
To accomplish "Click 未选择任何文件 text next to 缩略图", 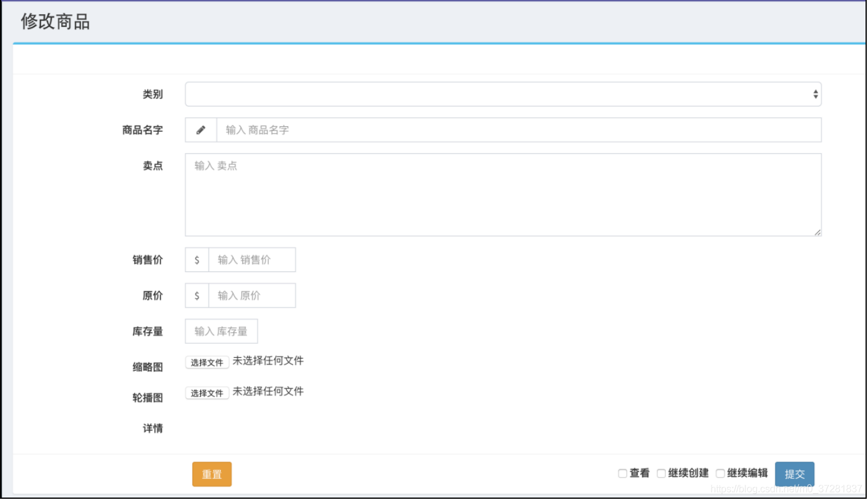I will coord(268,361).
